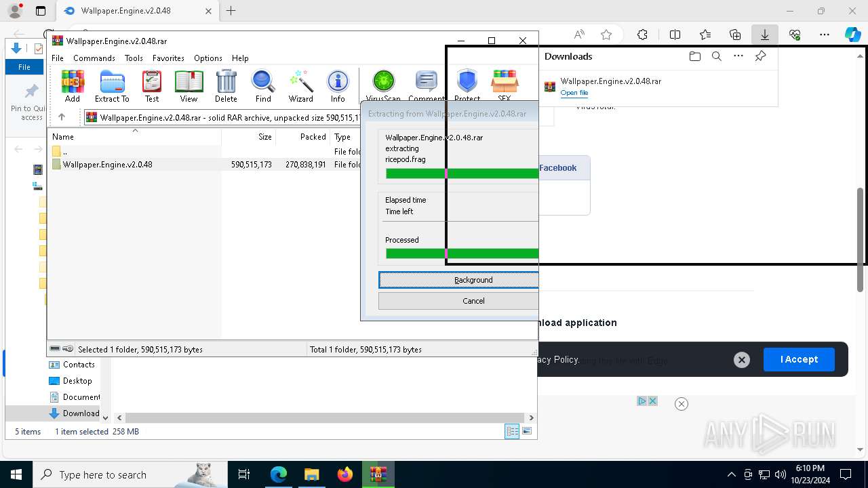This screenshot has width=868, height=488.
Task: Open Edge favorites list icon
Action: [x=705, y=35]
